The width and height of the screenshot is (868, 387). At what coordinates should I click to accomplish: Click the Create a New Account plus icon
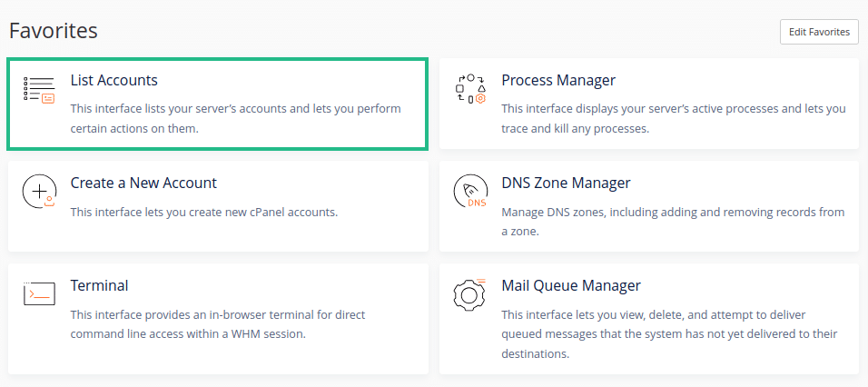coord(39,191)
